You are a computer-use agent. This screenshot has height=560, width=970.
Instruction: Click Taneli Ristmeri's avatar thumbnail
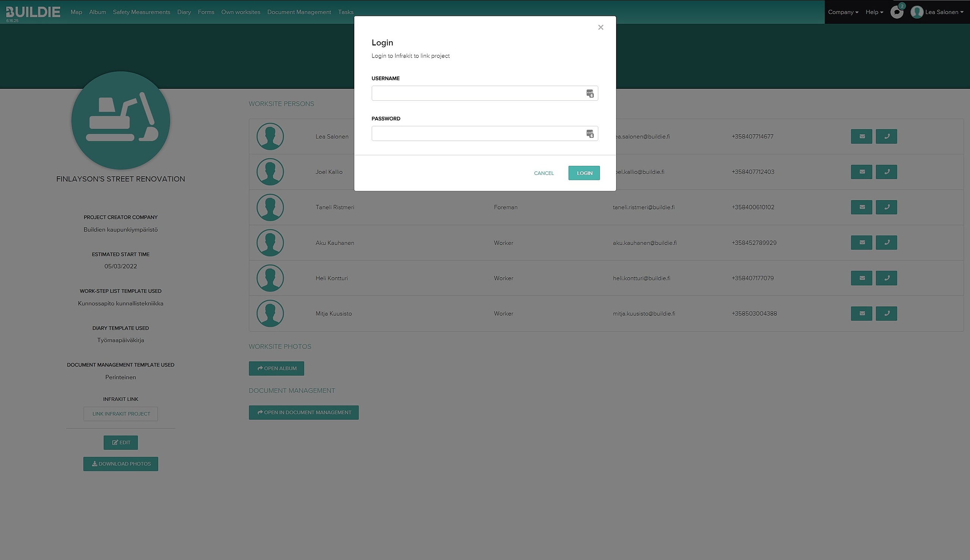pos(270,207)
